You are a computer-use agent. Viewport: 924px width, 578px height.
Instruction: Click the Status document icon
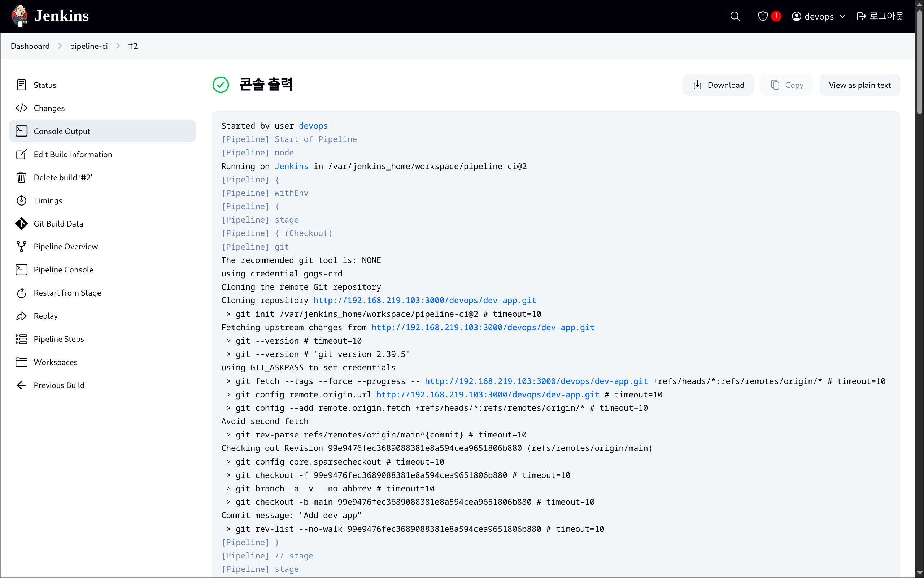[x=21, y=85]
